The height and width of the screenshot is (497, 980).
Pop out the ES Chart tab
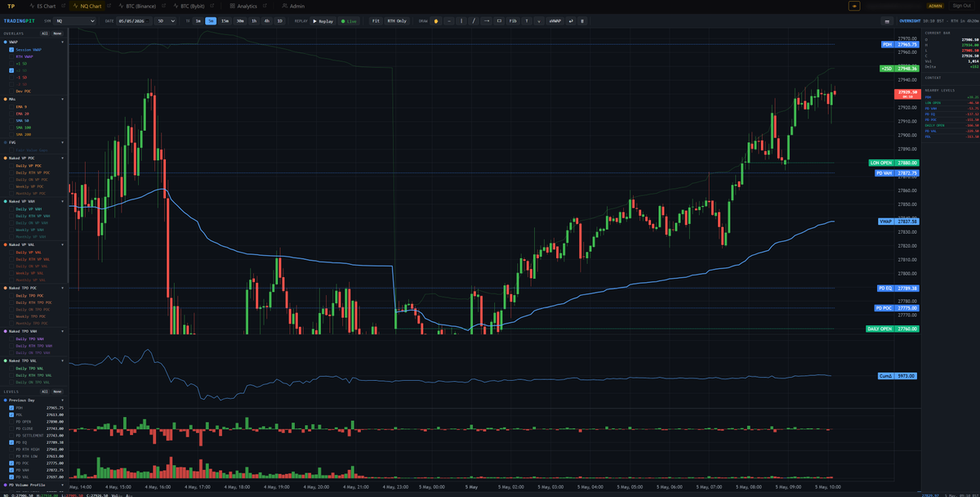coord(62,6)
